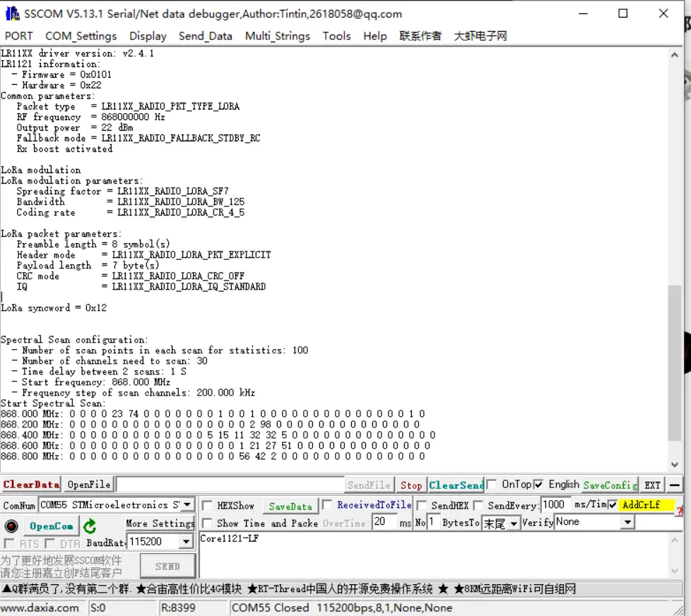Image resolution: width=691 pixels, height=616 pixels.
Task: Click the red port status indicator icon
Action: click(x=11, y=526)
